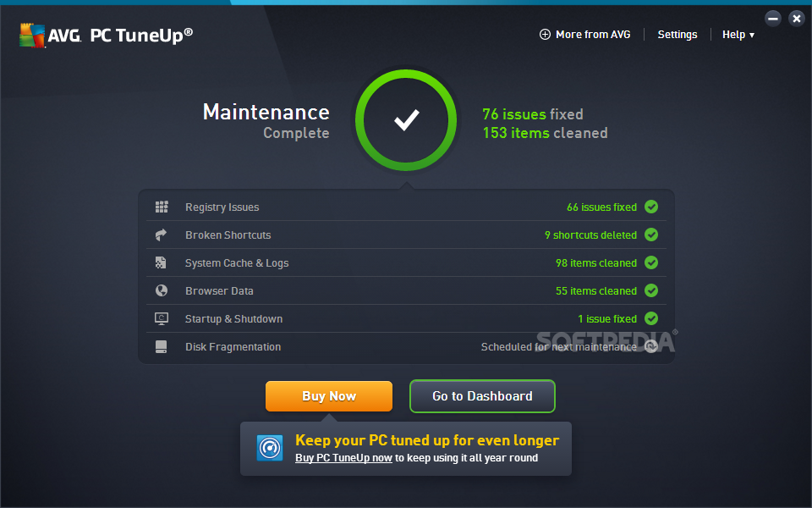Select the Startup & Shutdown row label
Viewport: 812px width, 508px height.
point(233,319)
